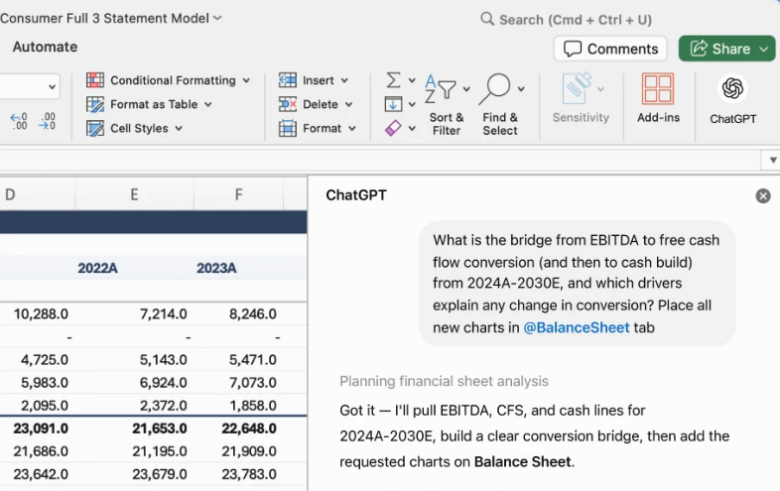Click the AutoSum sigma icon
780x491 pixels.
coord(393,80)
